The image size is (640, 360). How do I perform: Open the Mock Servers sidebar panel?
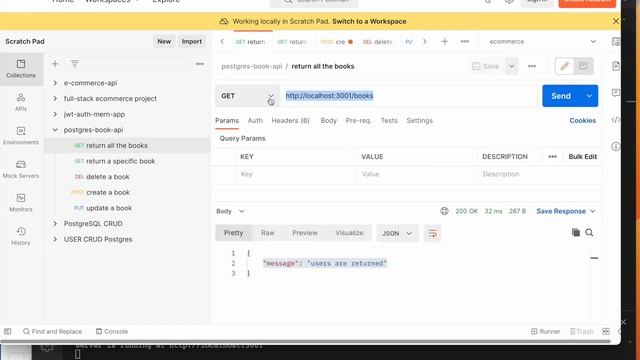21,169
